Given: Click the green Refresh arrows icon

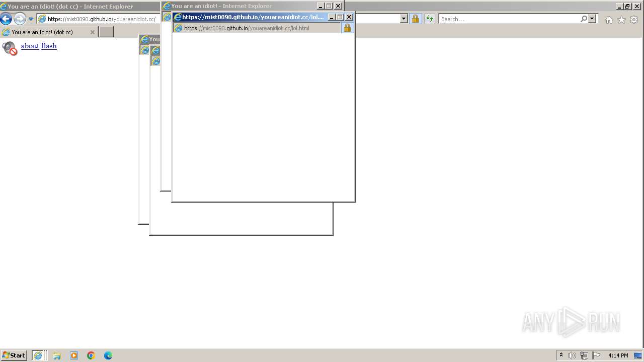Looking at the screenshot, I should point(429,19).
